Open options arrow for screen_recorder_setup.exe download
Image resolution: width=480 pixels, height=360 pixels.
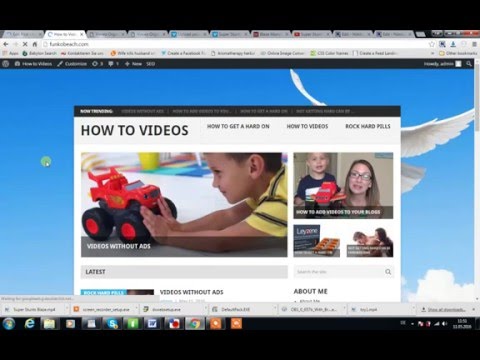tap(137, 309)
